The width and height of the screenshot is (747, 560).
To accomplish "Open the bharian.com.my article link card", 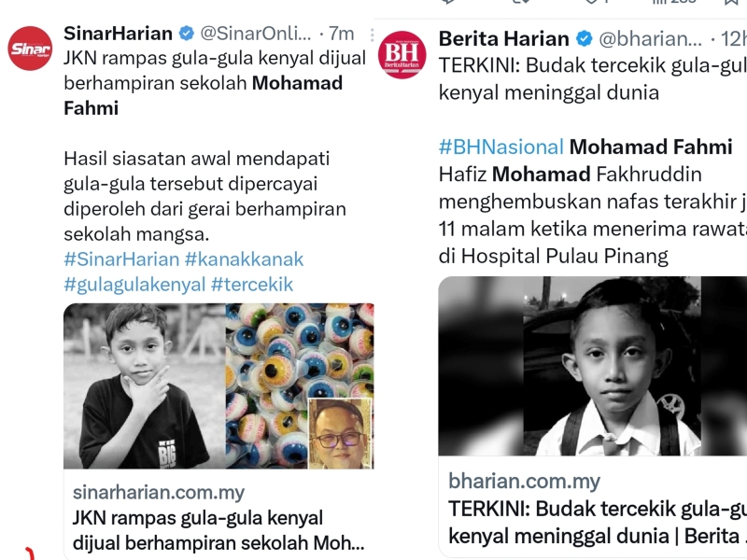I will coord(593,507).
